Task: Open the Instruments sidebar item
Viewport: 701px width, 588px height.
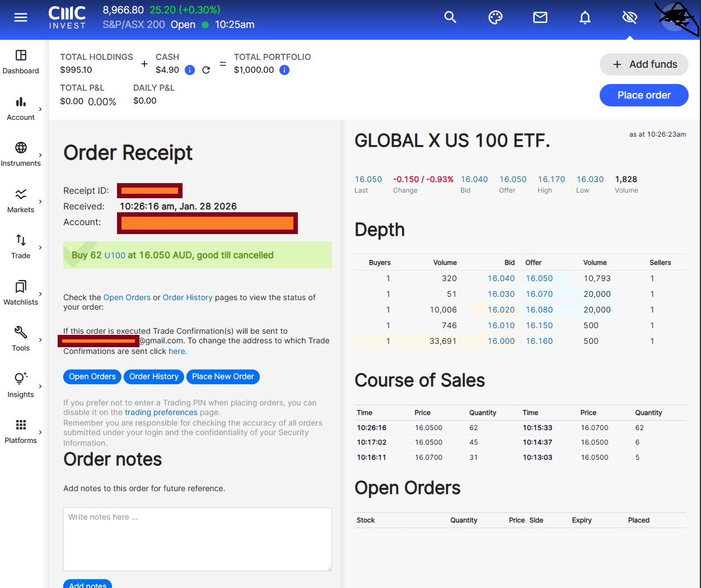Action: (21, 155)
